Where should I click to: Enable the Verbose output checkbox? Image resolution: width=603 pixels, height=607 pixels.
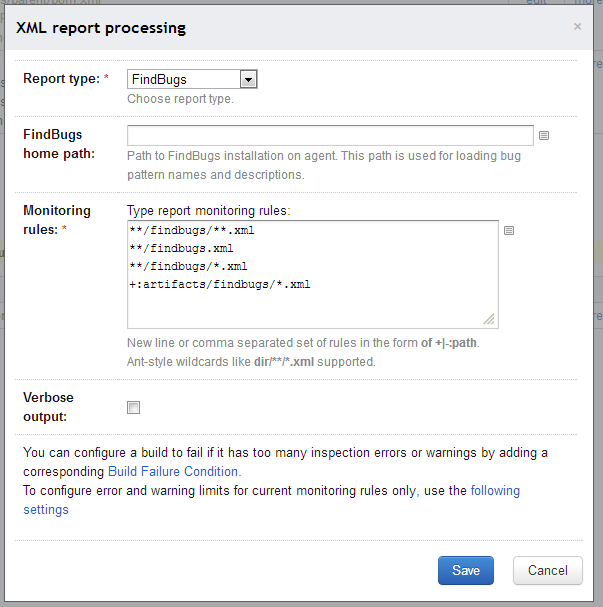click(134, 407)
